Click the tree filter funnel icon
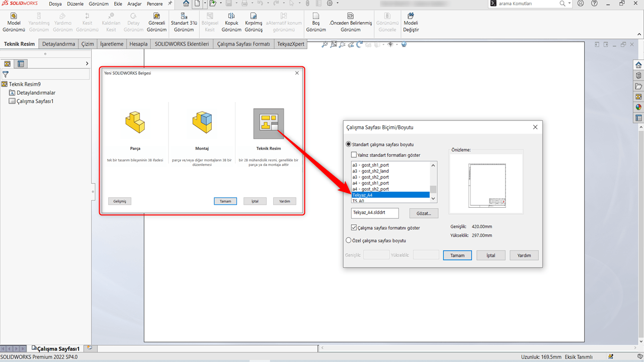The height and width of the screenshot is (362, 644). [x=6, y=74]
